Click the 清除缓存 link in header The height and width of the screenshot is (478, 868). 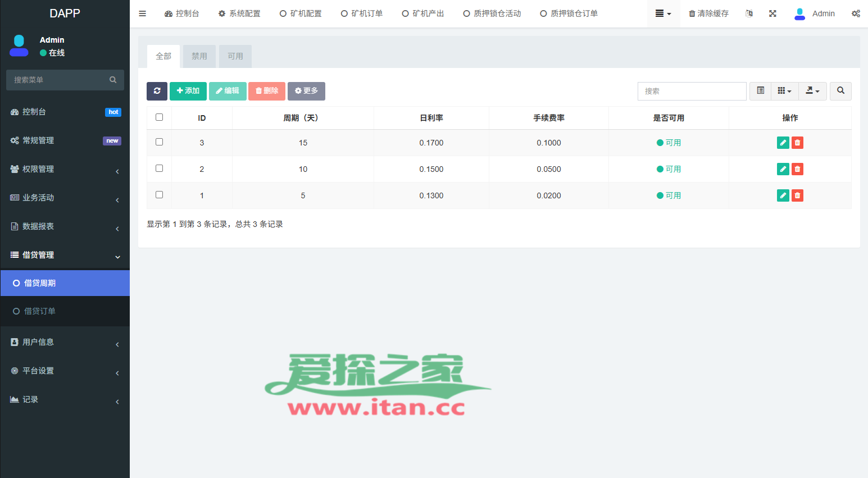coord(708,13)
